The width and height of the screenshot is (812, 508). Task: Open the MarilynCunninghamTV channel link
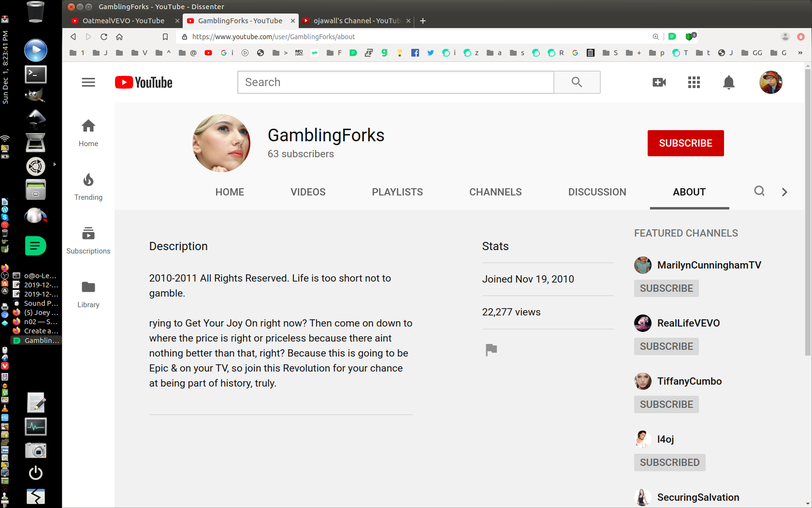(709, 265)
